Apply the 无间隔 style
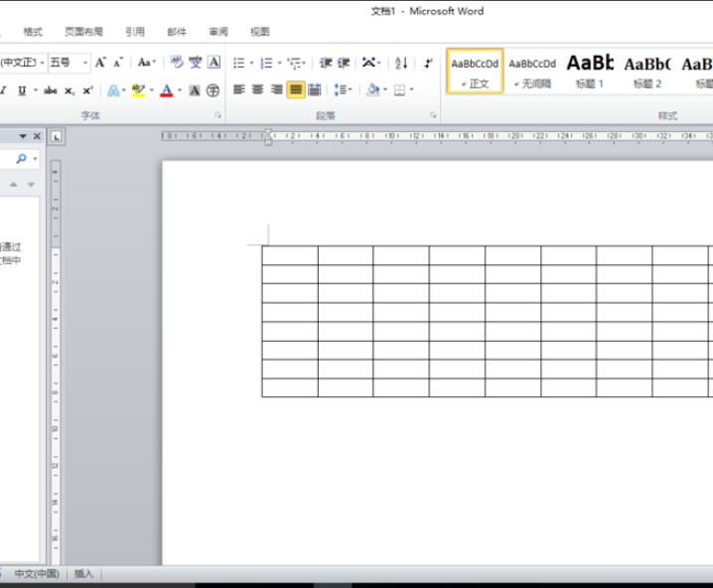The height and width of the screenshot is (588, 713). pyautogui.click(x=532, y=72)
